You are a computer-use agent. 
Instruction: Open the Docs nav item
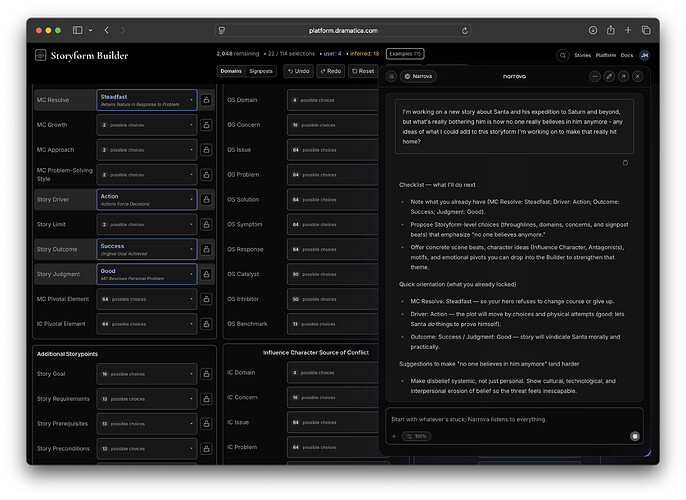626,55
